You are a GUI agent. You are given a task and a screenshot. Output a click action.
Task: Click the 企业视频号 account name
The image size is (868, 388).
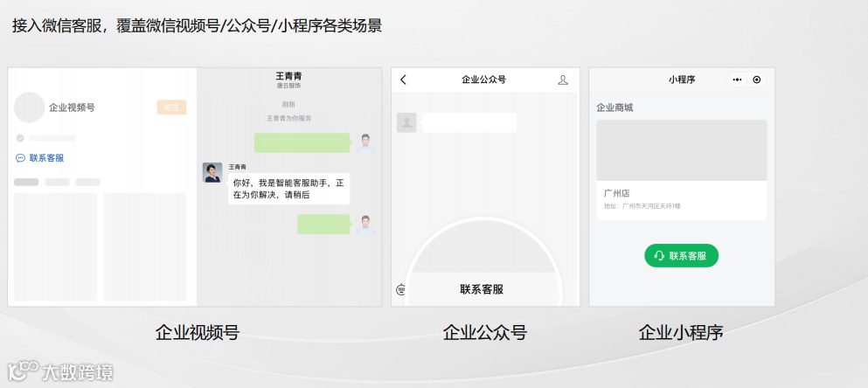pyautogui.click(x=72, y=107)
